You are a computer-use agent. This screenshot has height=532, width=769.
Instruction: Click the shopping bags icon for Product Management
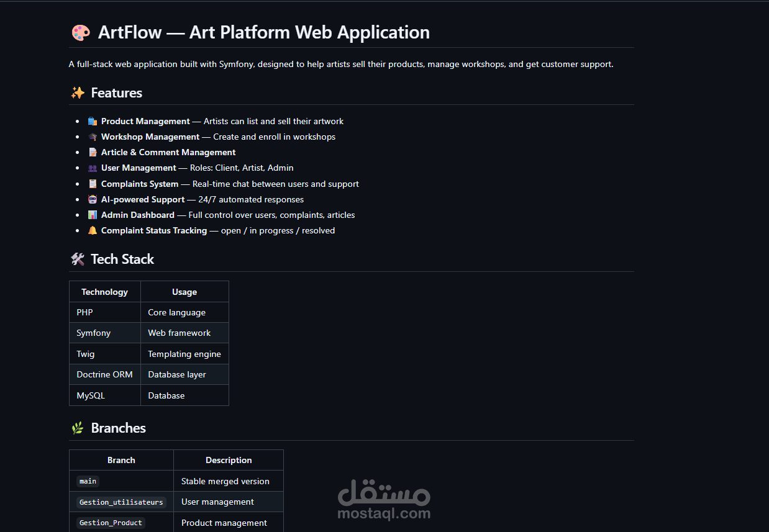(x=93, y=121)
